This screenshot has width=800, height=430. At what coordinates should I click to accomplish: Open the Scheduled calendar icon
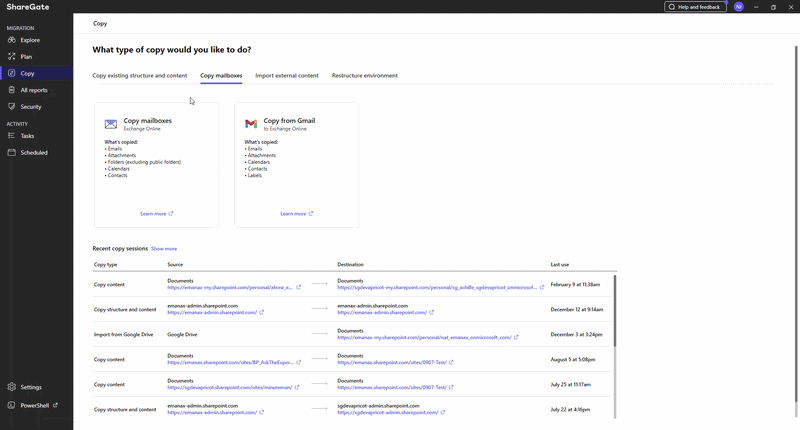(x=12, y=153)
